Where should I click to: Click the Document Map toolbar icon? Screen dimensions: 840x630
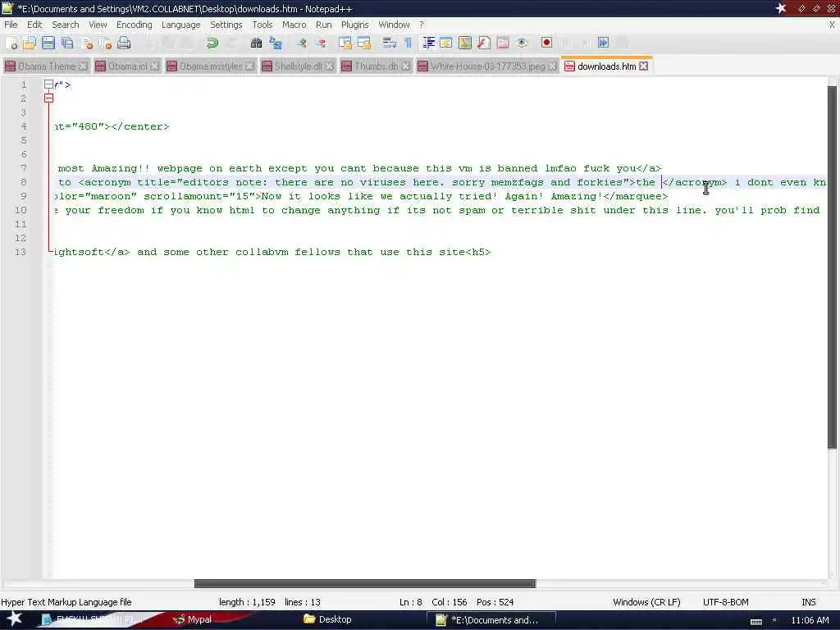point(465,43)
